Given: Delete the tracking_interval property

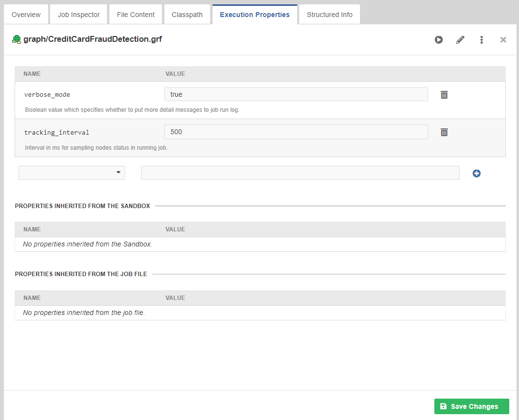Looking at the screenshot, I should (x=444, y=132).
